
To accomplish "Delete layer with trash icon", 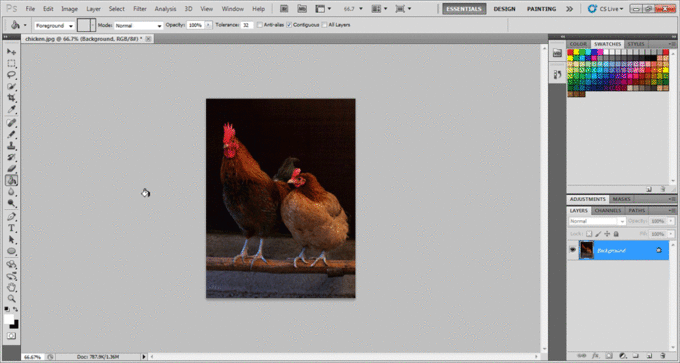I will [x=663, y=356].
